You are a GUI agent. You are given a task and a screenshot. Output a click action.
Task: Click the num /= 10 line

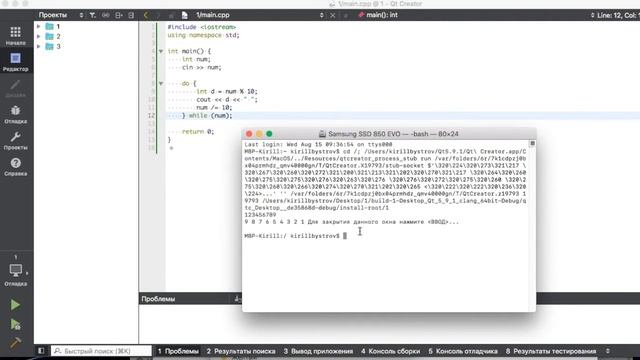click(214, 107)
